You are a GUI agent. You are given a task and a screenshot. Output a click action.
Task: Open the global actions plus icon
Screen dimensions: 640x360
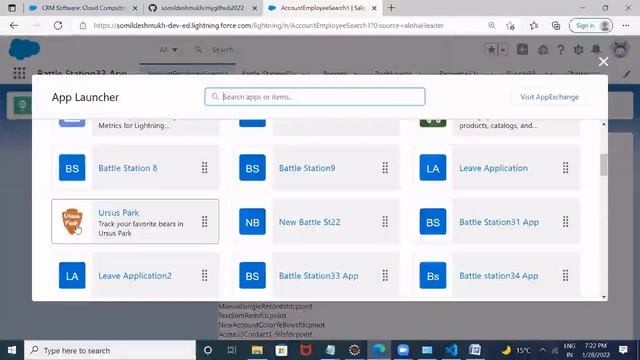522,49
